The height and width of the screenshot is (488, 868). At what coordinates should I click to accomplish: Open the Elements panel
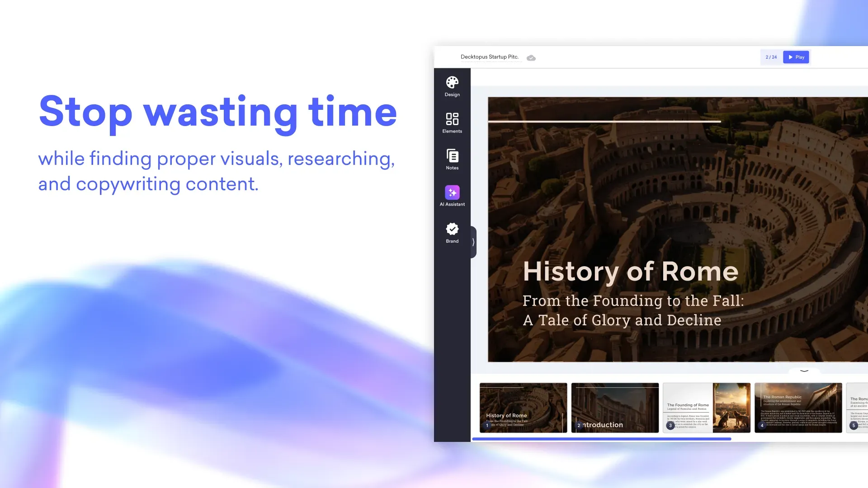pos(452,123)
